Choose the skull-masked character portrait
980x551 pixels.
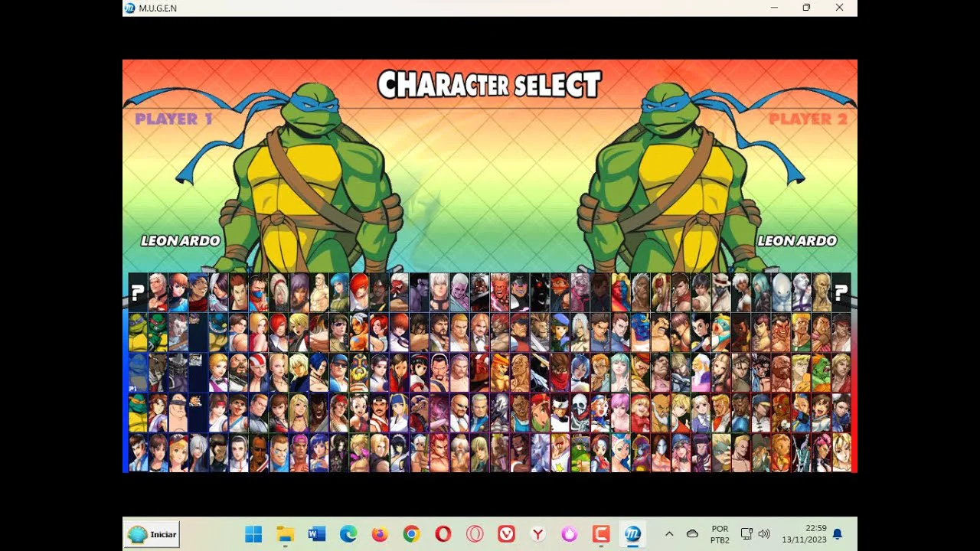click(580, 413)
